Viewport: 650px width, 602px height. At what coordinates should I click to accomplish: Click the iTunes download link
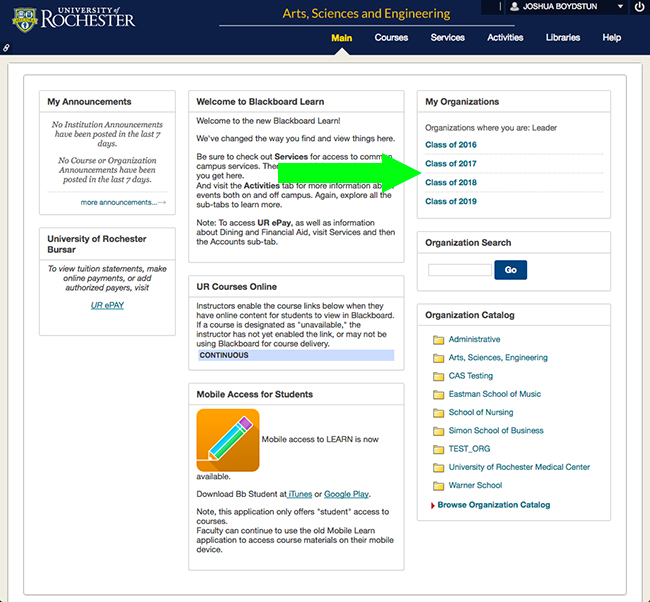300,494
